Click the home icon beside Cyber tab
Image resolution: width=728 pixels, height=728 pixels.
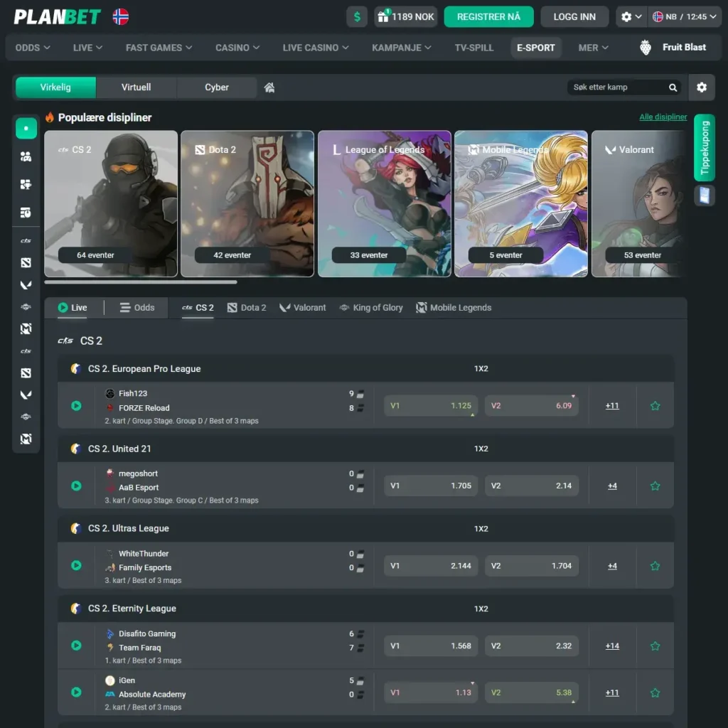coord(269,87)
